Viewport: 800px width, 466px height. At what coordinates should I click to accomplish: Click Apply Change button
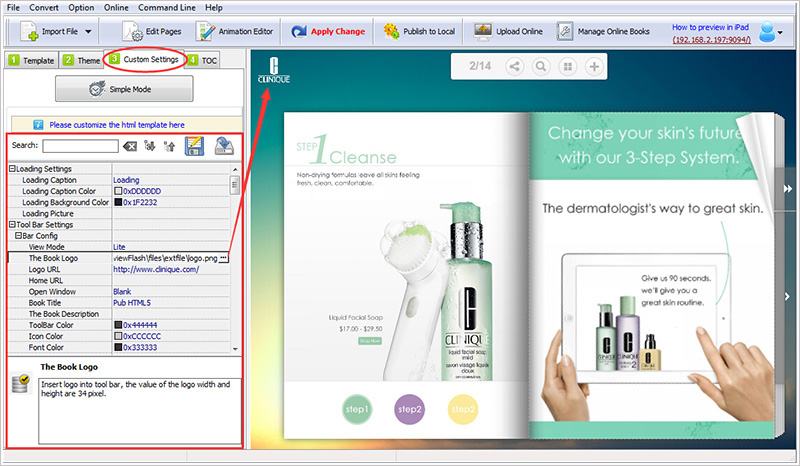point(328,32)
